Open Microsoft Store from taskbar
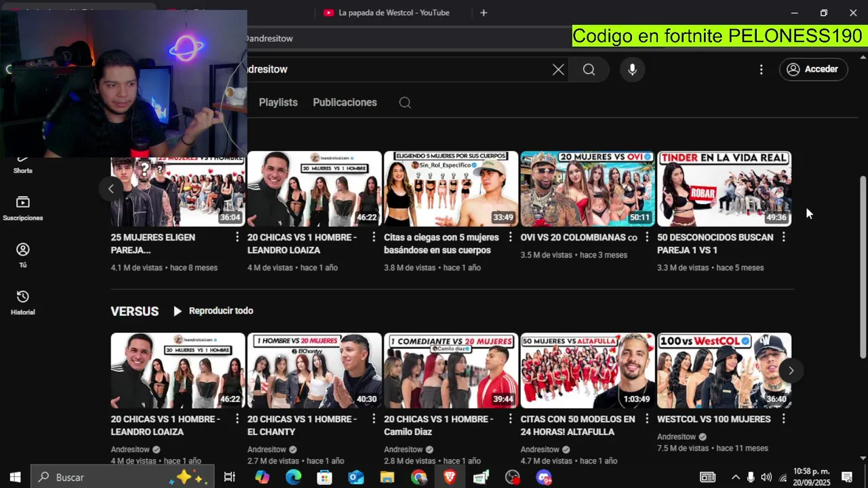 (x=325, y=477)
